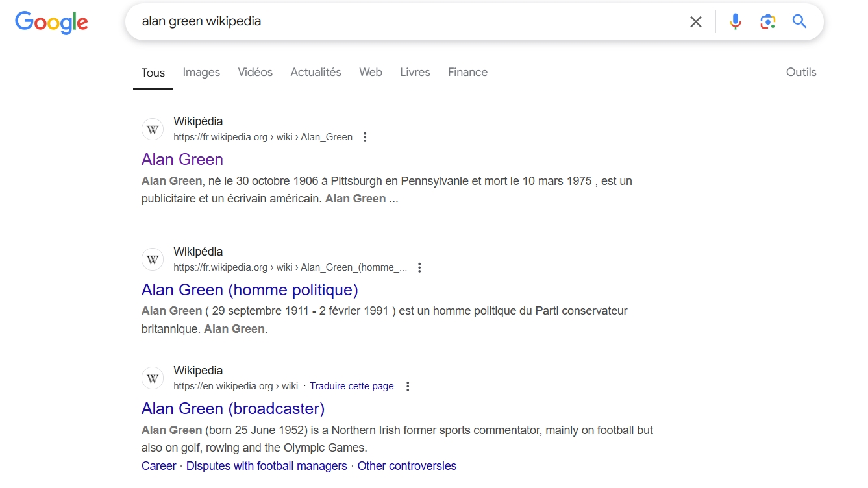Click the 'Wikipédia' site name above homme politique result
Image resolution: width=868 pixels, height=488 pixels.
click(x=198, y=252)
